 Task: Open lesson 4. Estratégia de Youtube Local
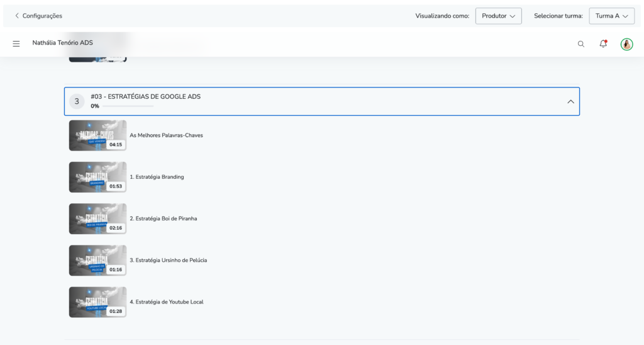point(166,302)
